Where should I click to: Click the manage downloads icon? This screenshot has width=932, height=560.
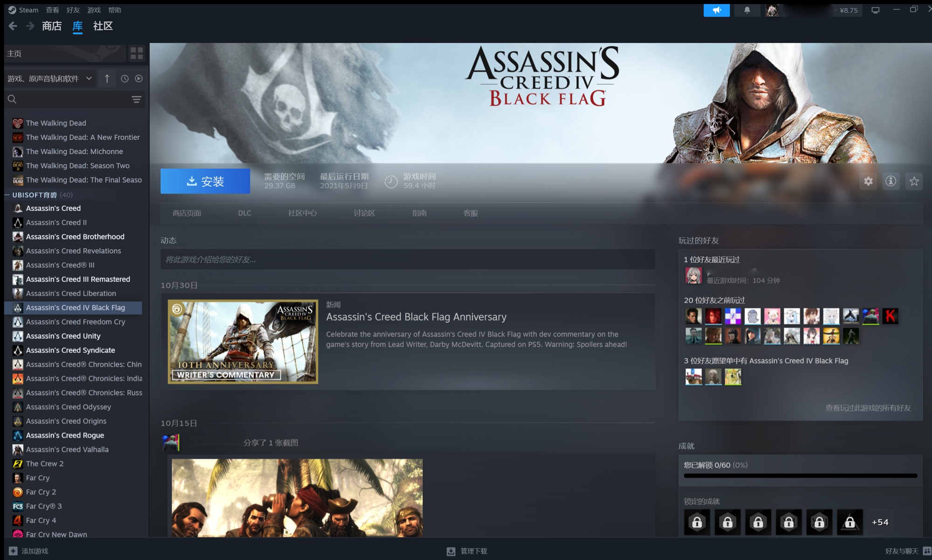coord(451,551)
